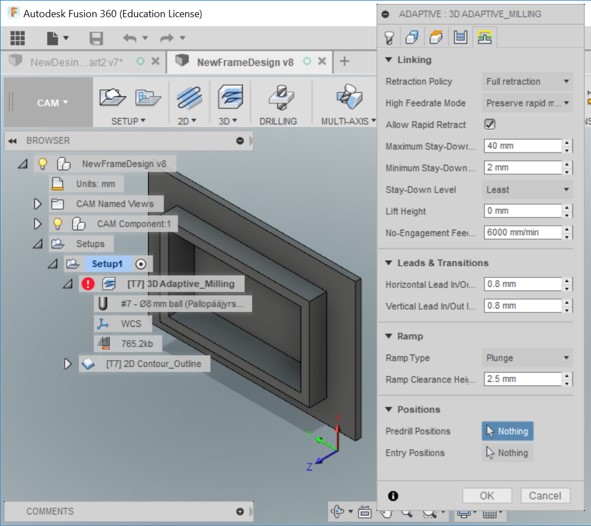Image resolution: width=591 pixels, height=526 pixels.
Task: Switch to the Passes tab icon
Action: point(460,37)
